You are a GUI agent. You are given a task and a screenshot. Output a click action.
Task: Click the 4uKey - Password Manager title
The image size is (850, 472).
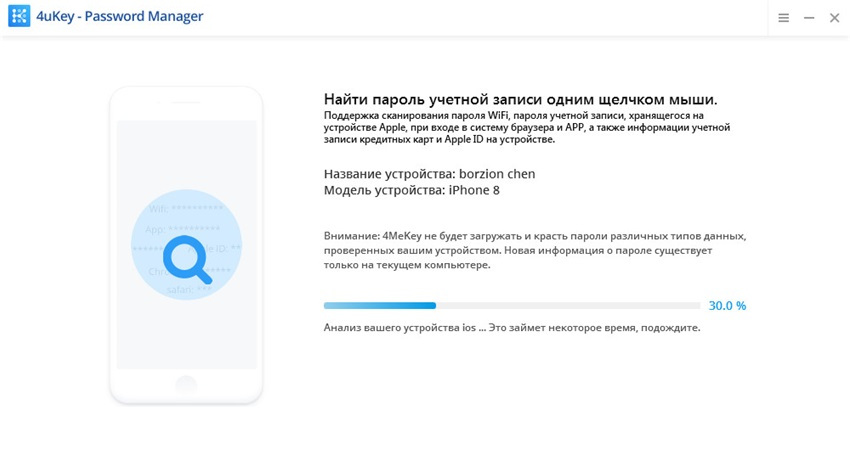tap(119, 16)
